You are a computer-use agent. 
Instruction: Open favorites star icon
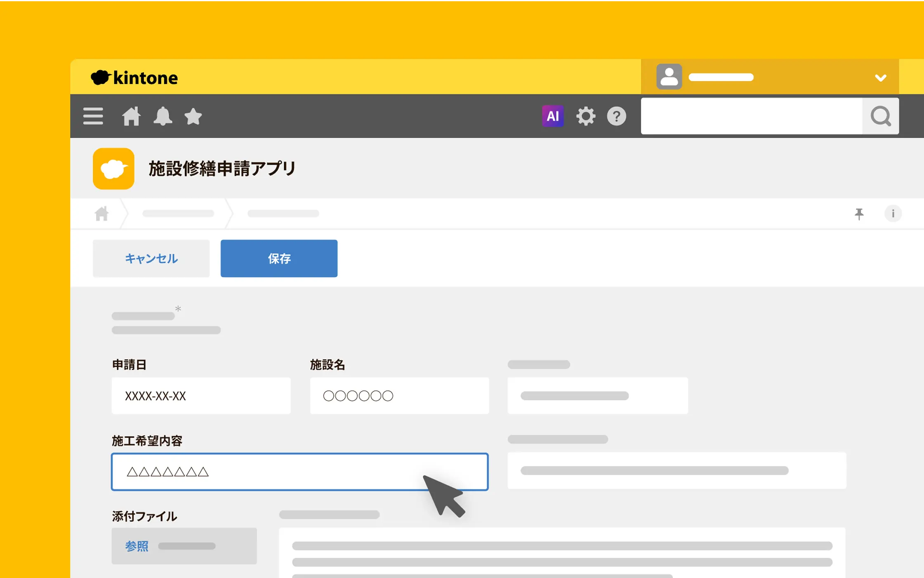pos(193,116)
